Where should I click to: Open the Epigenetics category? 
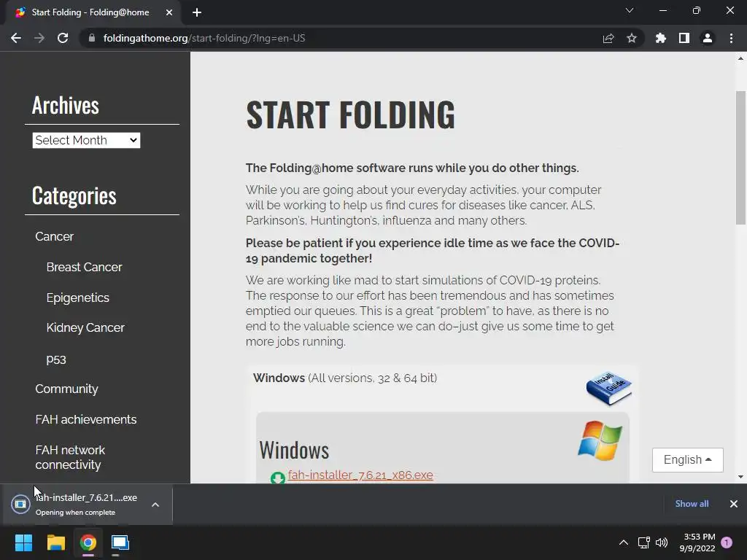point(77,297)
